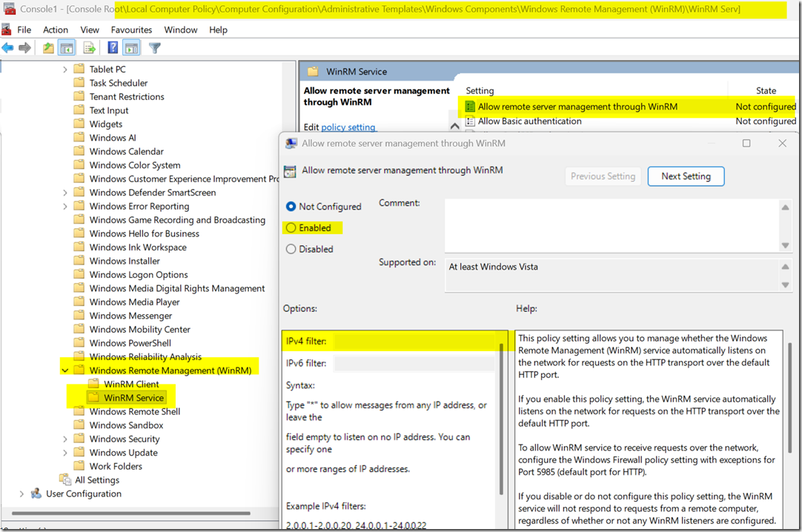The width and height of the screenshot is (802, 532).
Task: Open the blue Help question-mark icon
Action: coord(113,48)
